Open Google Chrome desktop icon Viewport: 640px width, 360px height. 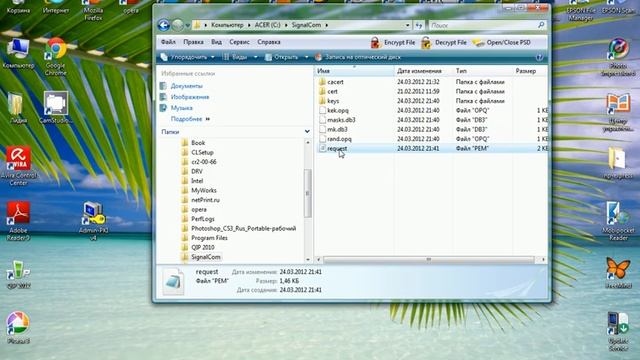[x=56, y=56]
